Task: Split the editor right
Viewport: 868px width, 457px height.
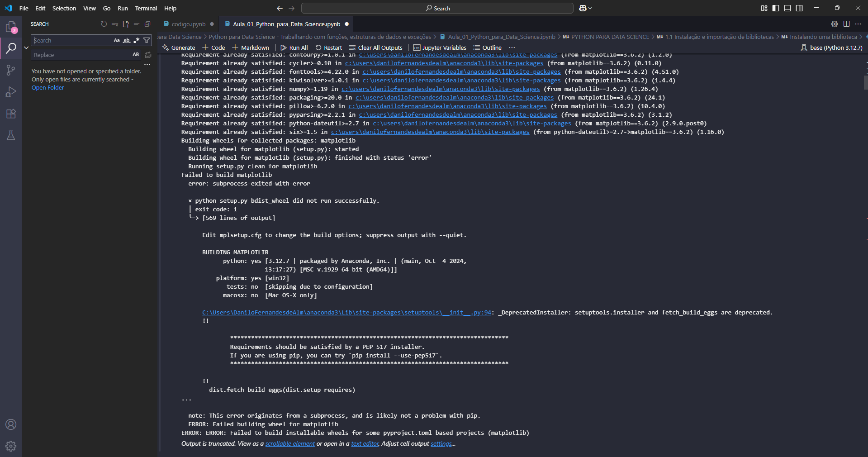Action: [x=846, y=24]
